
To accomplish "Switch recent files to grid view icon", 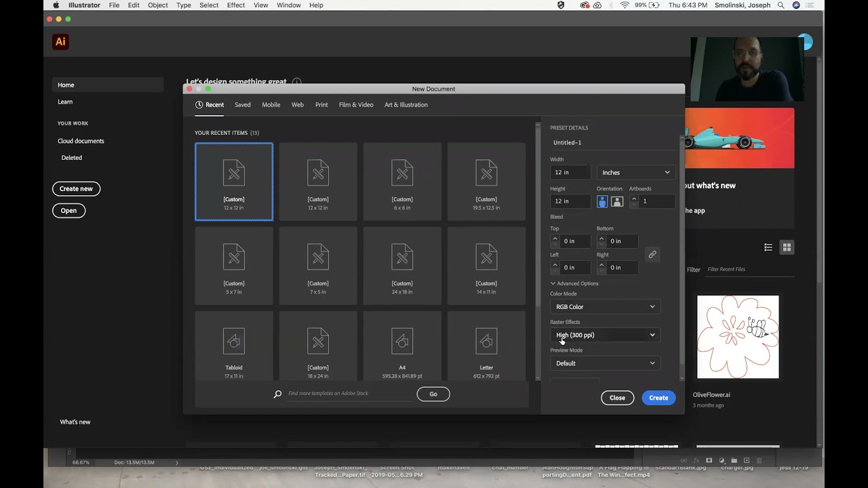I will coord(787,247).
